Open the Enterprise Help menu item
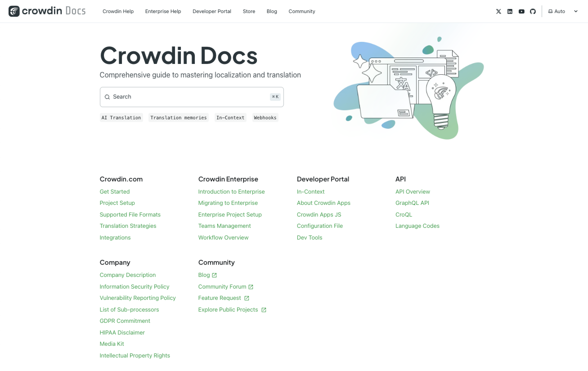Image resolution: width=588 pixels, height=371 pixels. pyautogui.click(x=163, y=11)
